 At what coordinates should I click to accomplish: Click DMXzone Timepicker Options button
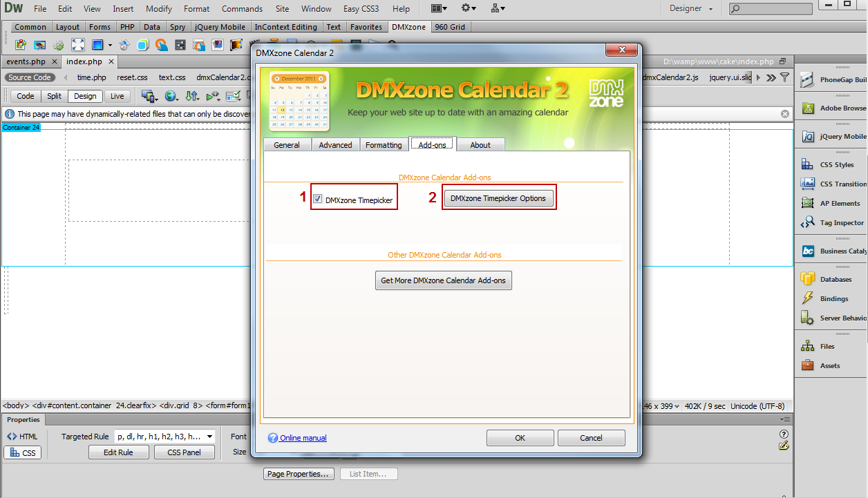point(498,198)
